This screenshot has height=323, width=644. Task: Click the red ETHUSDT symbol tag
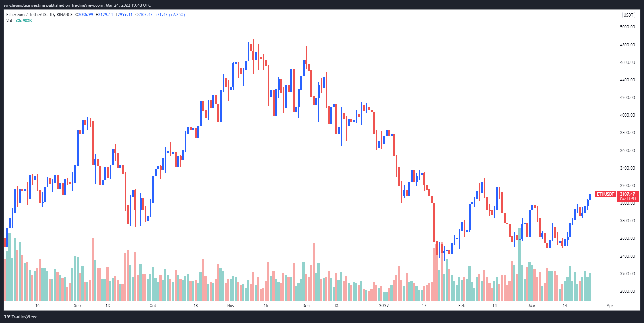pyautogui.click(x=605, y=194)
